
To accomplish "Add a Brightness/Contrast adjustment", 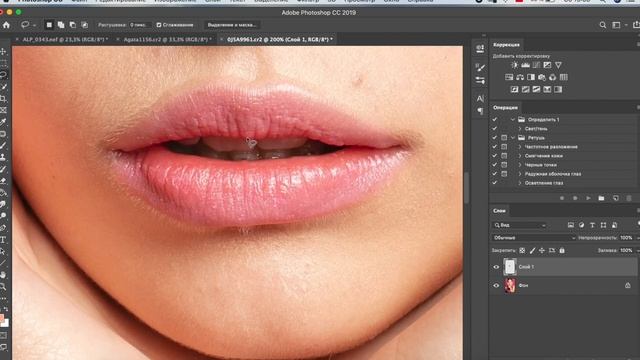I will pos(514,65).
